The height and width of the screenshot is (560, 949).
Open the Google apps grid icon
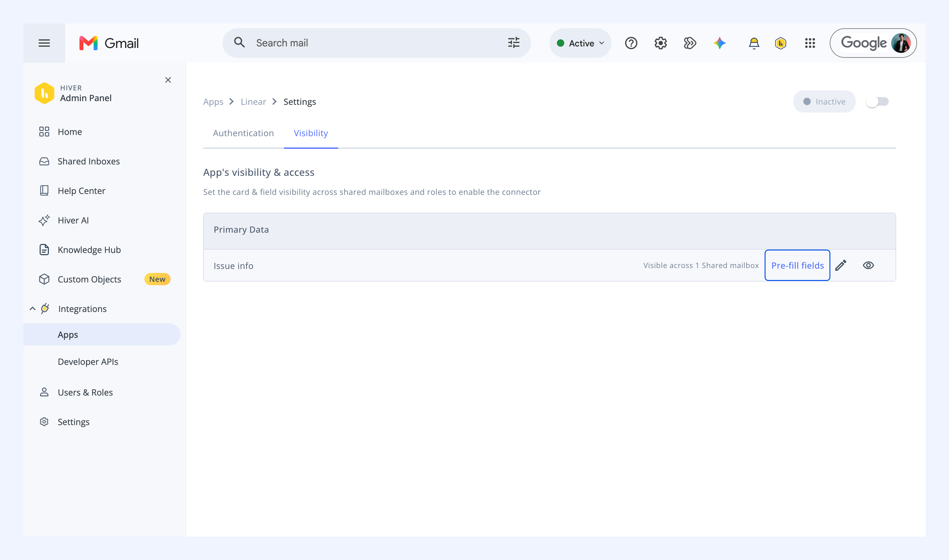coord(810,43)
